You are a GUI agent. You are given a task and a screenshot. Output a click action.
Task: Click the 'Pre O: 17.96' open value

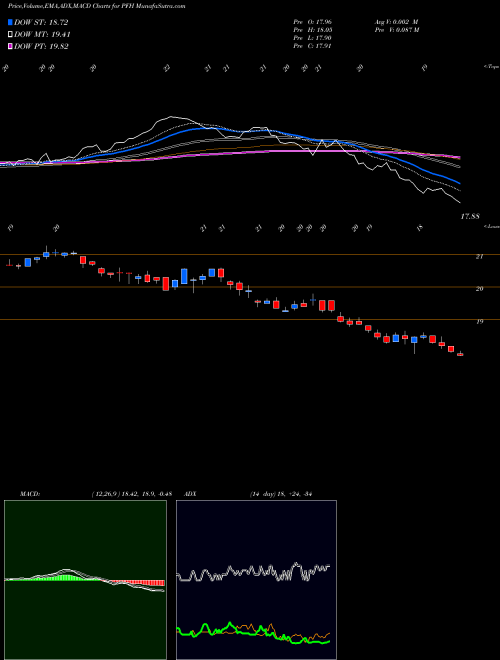tap(312, 22)
